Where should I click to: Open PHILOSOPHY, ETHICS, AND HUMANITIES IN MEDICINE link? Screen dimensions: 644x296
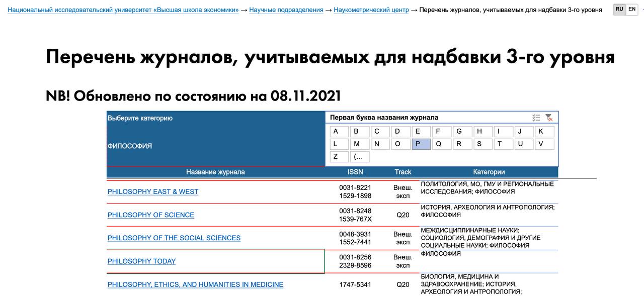195,284
